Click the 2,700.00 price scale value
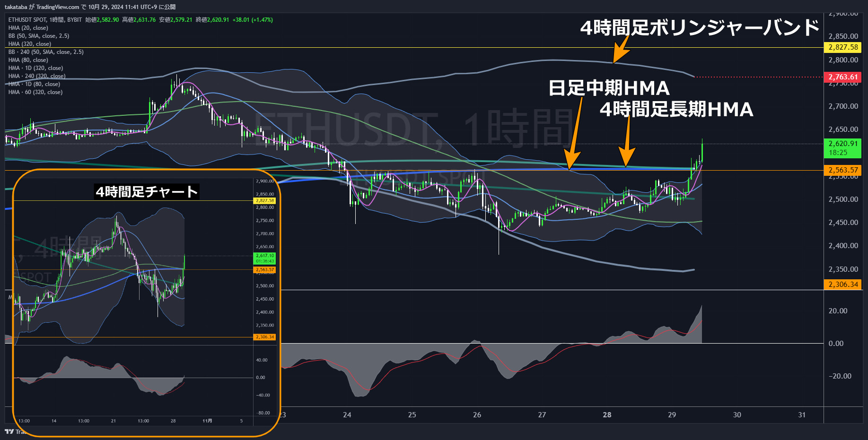The height and width of the screenshot is (440, 868). (843, 106)
